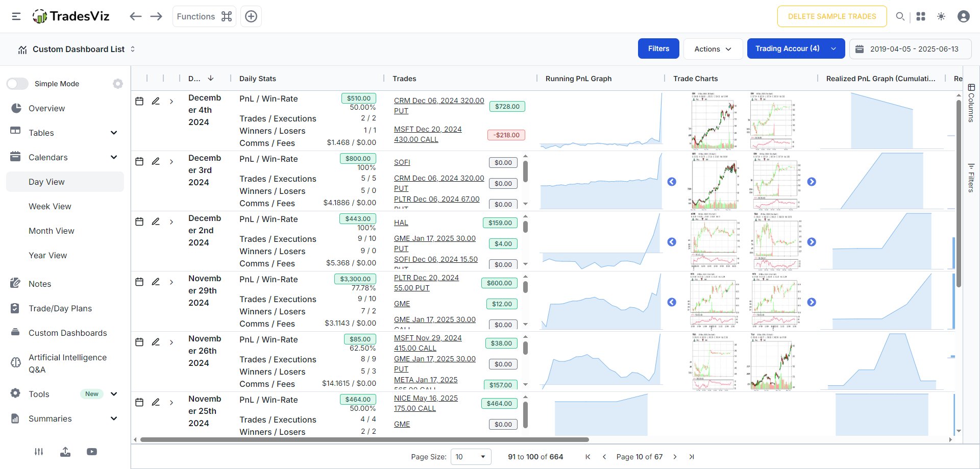Open MSFT Dec 20, 2024 430.00 CALL trade
The image size is (980, 469).
(428, 134)
